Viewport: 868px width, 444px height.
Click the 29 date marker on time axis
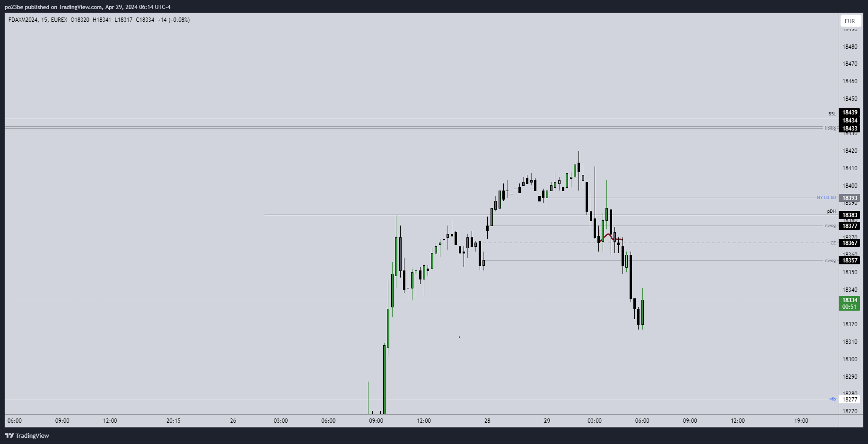(547, 421)
